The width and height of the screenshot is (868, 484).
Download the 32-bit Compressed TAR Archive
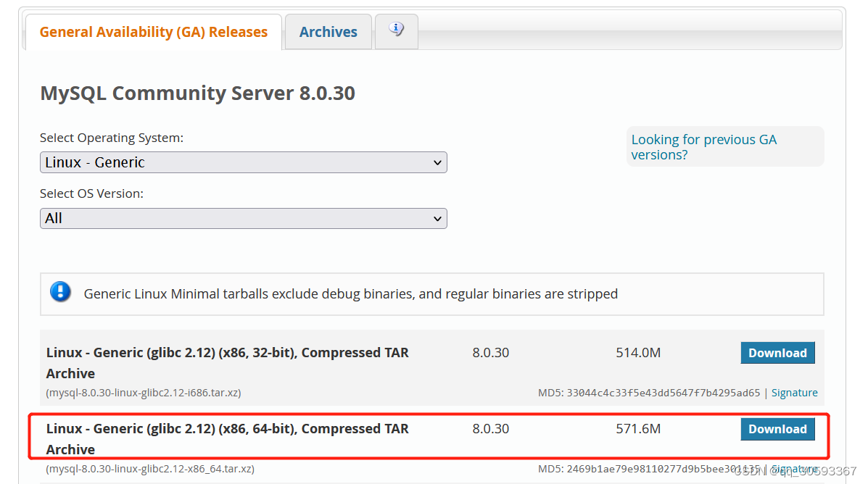tap(777, 353)
